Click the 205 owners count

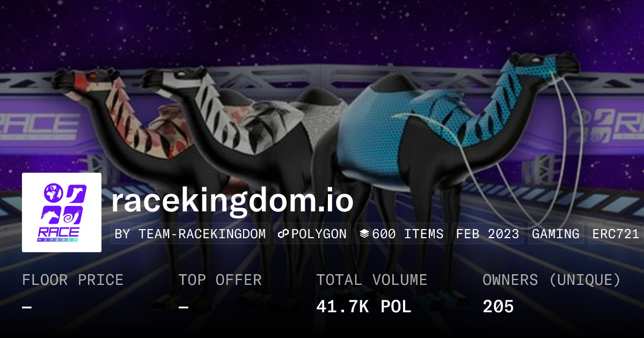tap(498, 307)
